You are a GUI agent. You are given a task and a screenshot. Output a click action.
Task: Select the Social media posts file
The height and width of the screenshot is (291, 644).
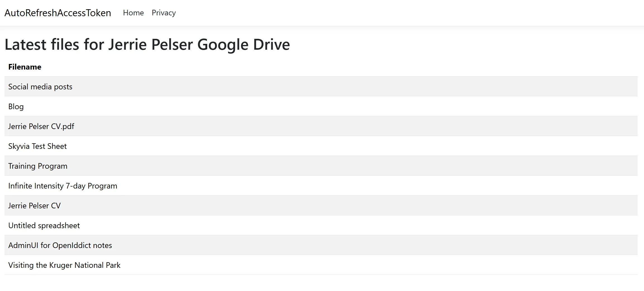coord(40,87)
